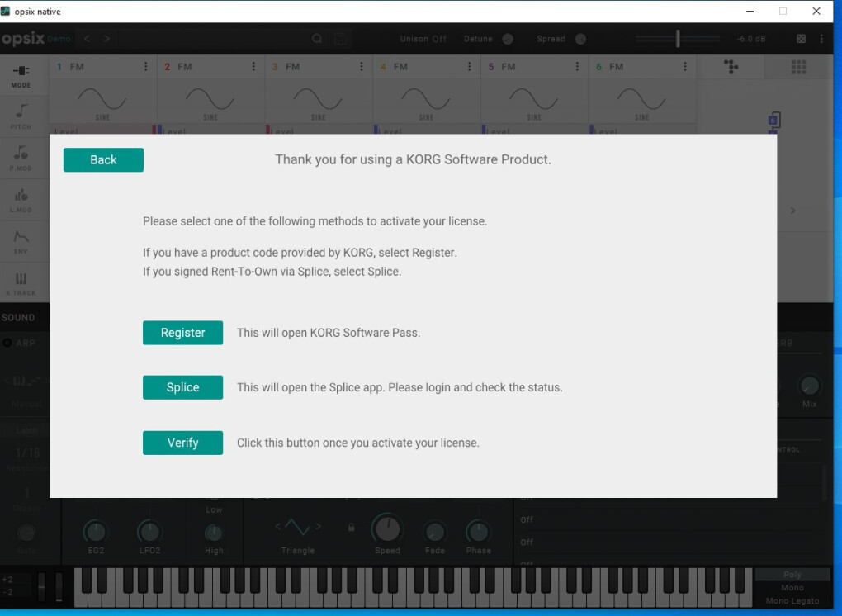Click the master volume slider
842x616 pixels.
[x=678, y=39]
